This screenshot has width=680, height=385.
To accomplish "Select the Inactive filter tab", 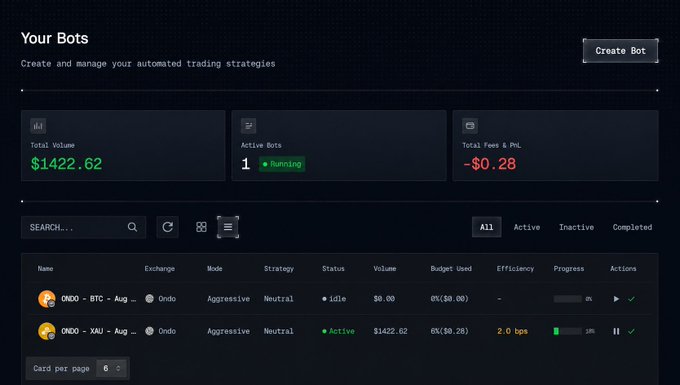I will pyautogui.click(x=576, y=227).
